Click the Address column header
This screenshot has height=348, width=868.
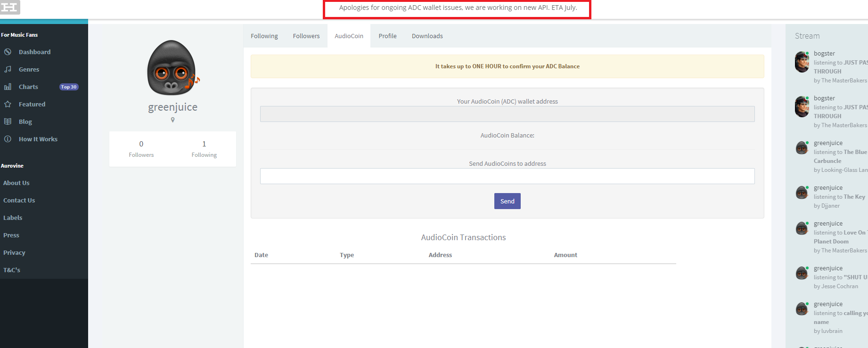click(440, 255)
